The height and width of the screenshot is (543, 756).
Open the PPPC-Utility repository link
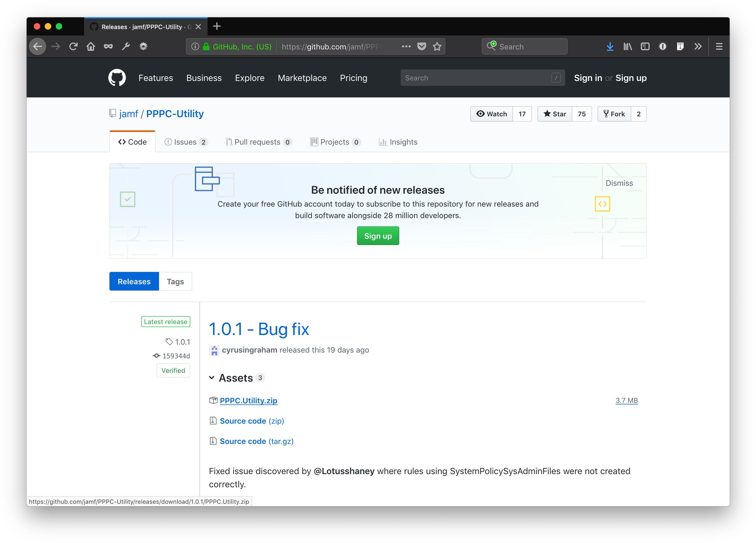(175, 114)
